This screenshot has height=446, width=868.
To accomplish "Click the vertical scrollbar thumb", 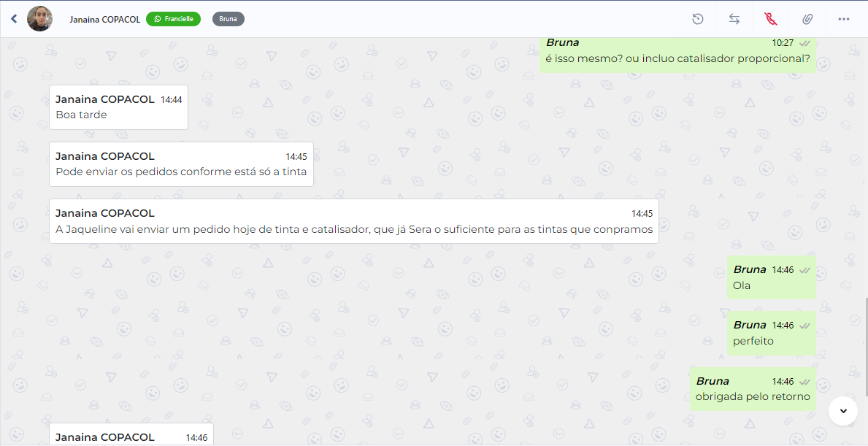I will pos(866,347).
